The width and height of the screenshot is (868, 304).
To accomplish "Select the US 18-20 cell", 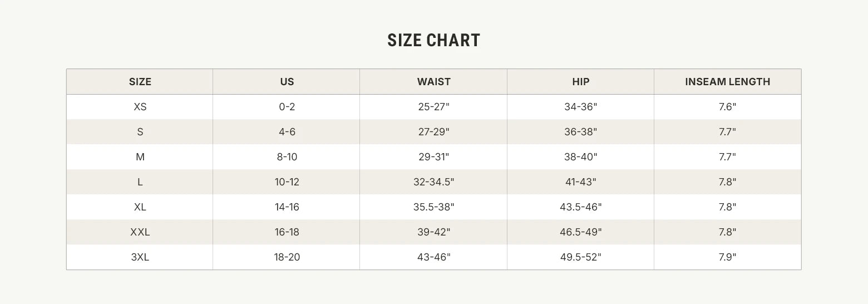I will click(x=287, y=257).
